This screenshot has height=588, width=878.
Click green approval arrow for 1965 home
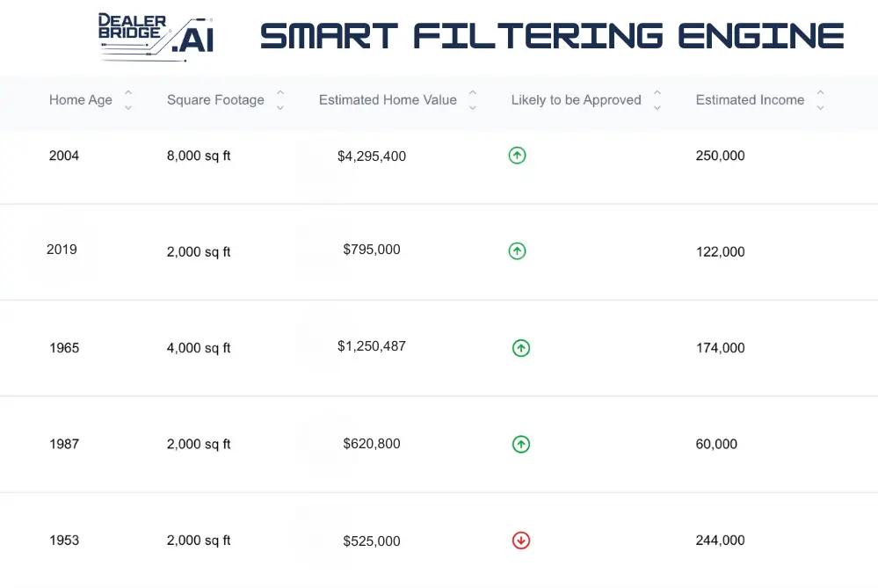(521, 348)
